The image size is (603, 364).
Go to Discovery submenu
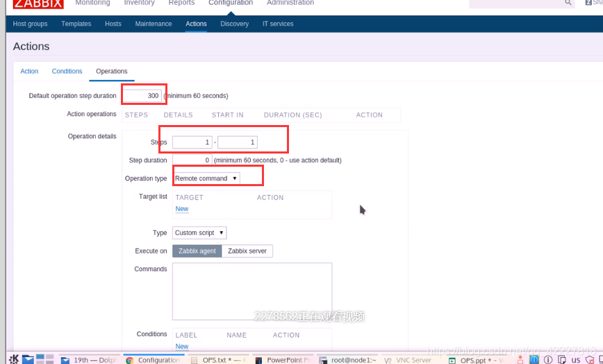(235, 24)
